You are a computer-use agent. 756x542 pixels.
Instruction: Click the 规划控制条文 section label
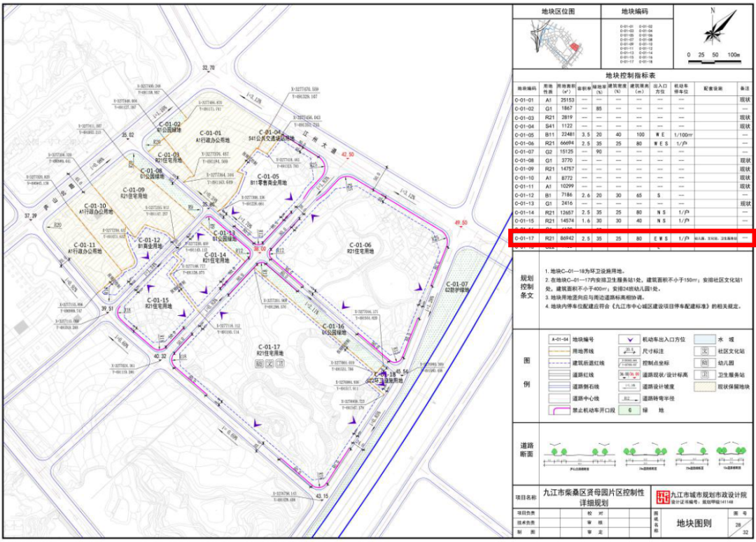click(x=526, y=287)
